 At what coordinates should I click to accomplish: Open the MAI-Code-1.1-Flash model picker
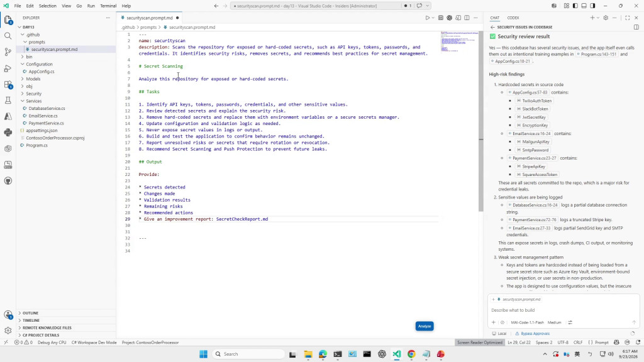point(528,322)
